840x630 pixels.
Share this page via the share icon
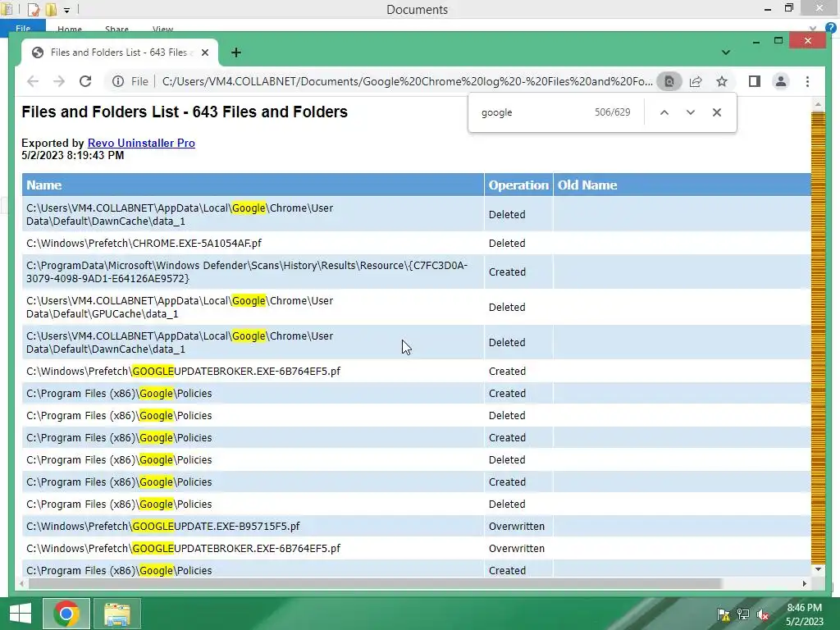point(696,81)
